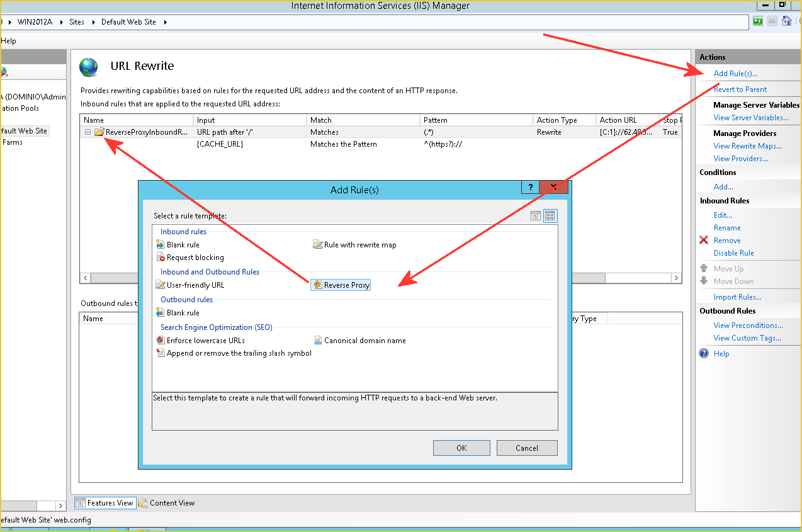802x532 pixels.
Task: Remove the selected inbound rule
Action: [727, 241]
